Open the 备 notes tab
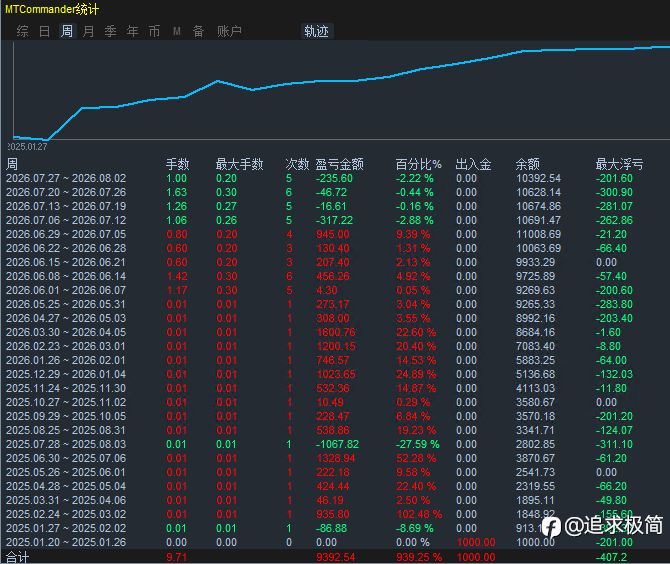Viewport: 670px width, 564px height. point(198,31)
